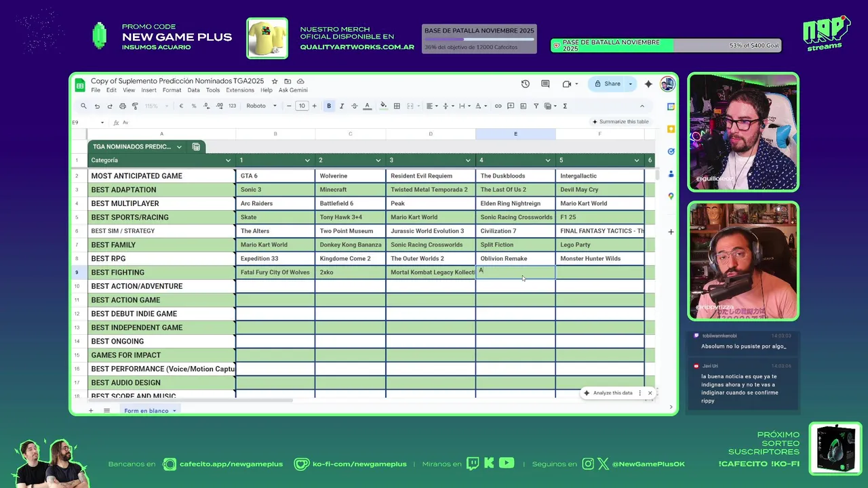Open the fill color picker

coord(383,106)
